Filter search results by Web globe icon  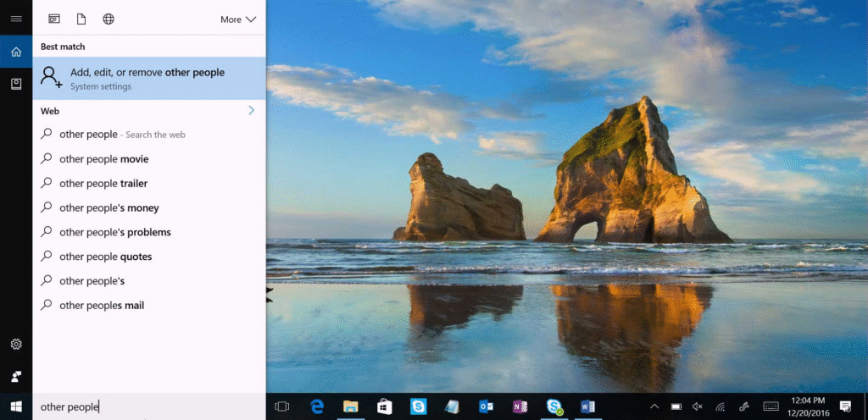pos(108,19)
